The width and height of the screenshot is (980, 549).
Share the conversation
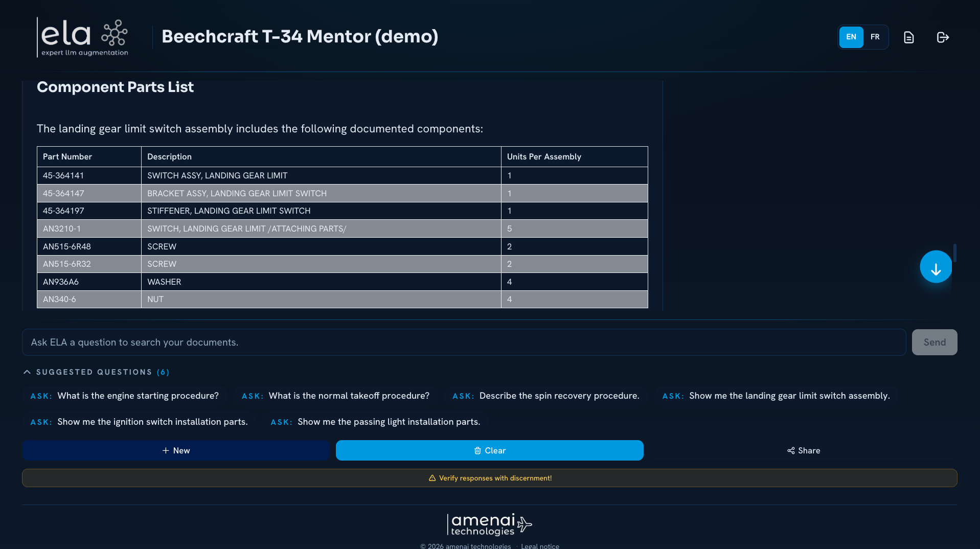804,450
